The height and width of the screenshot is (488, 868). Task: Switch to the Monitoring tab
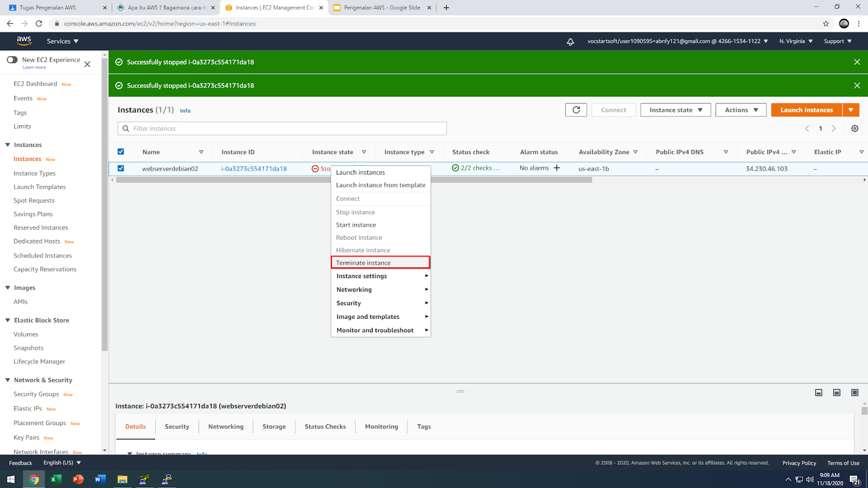click(x=381, y=427)
